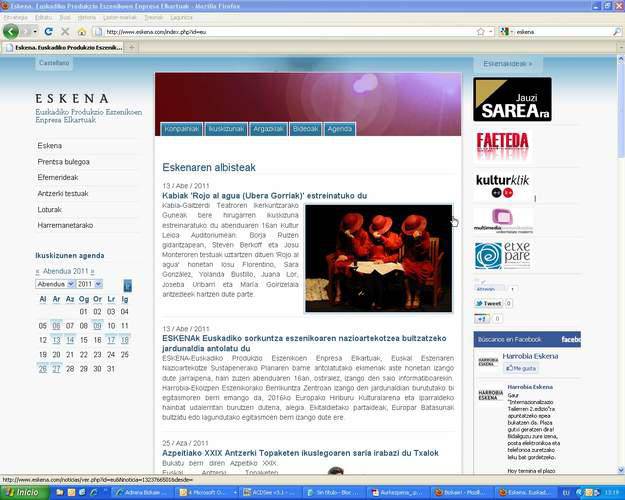Click the red-hats theatre photo thumbnail
The height and width of the screenshot is (500, 625).
click(x=378, y=258)
